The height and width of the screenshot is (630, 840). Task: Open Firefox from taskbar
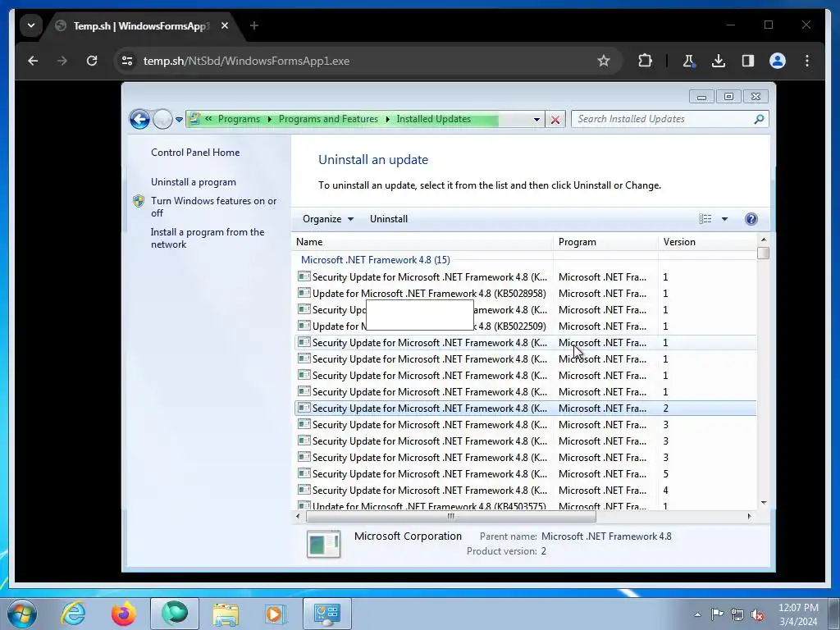(x=124, y=614)
